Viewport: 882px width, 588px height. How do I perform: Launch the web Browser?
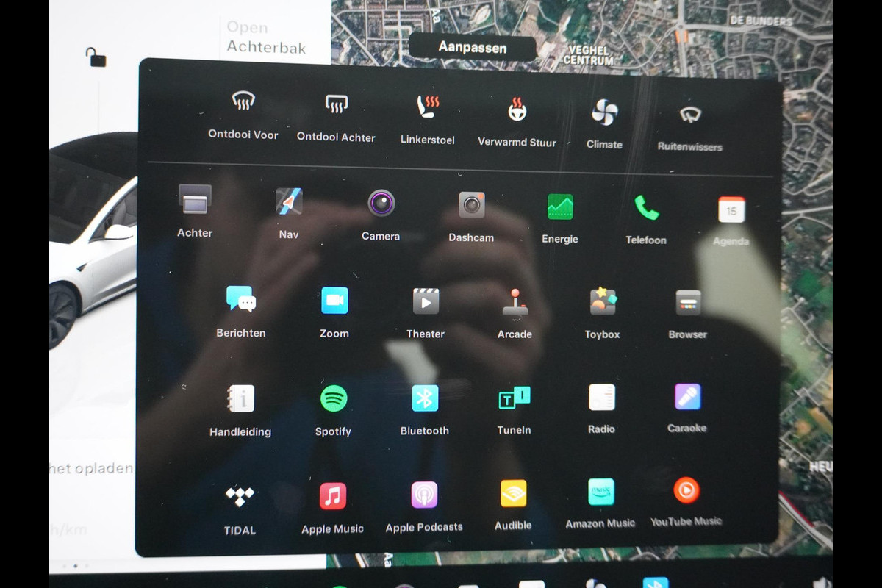point(688,303)
